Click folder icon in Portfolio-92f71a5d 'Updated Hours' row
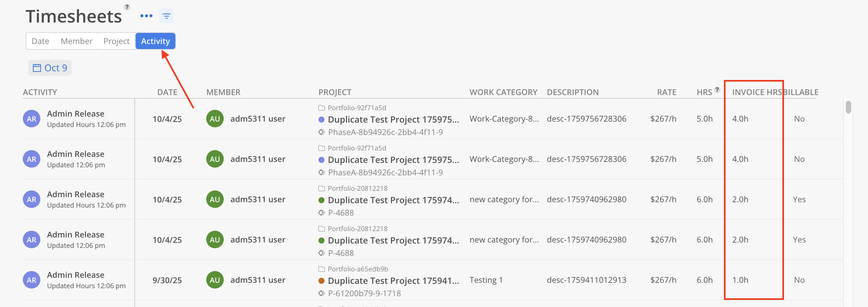 (321, 108)
